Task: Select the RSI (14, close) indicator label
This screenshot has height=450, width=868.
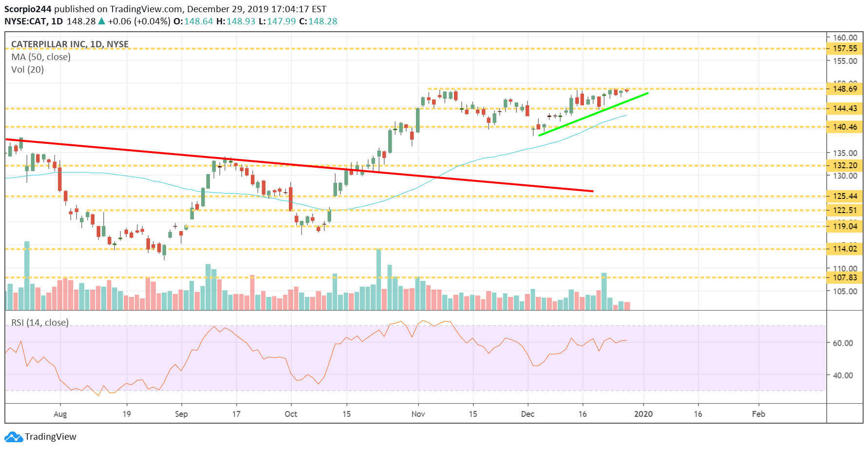Action: (40, 323)
